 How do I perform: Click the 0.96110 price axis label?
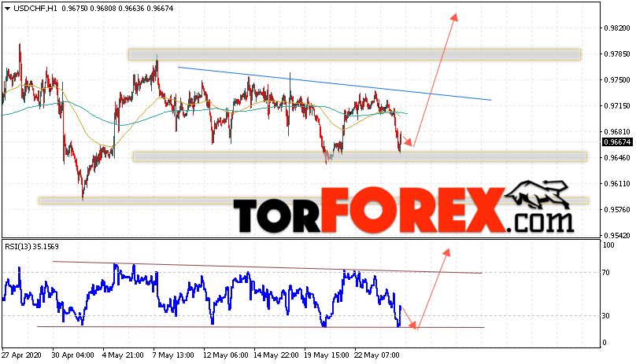(x=617, y=184)
